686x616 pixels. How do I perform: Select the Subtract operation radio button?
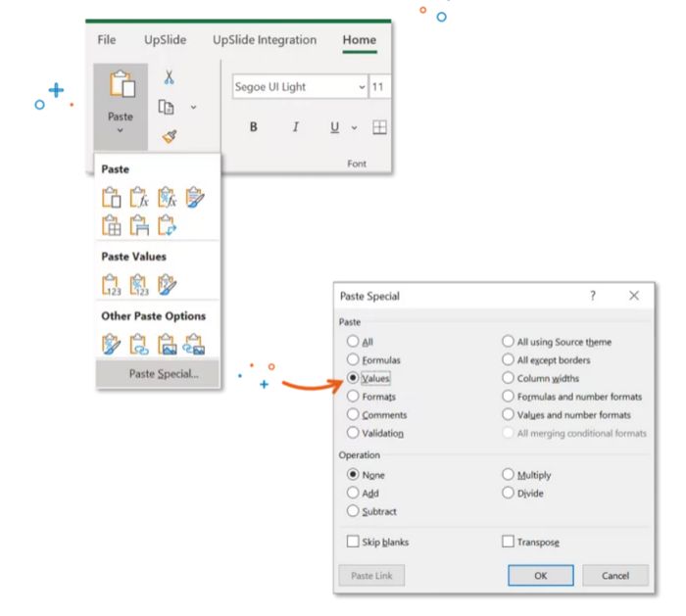click(x=353, y=511)
